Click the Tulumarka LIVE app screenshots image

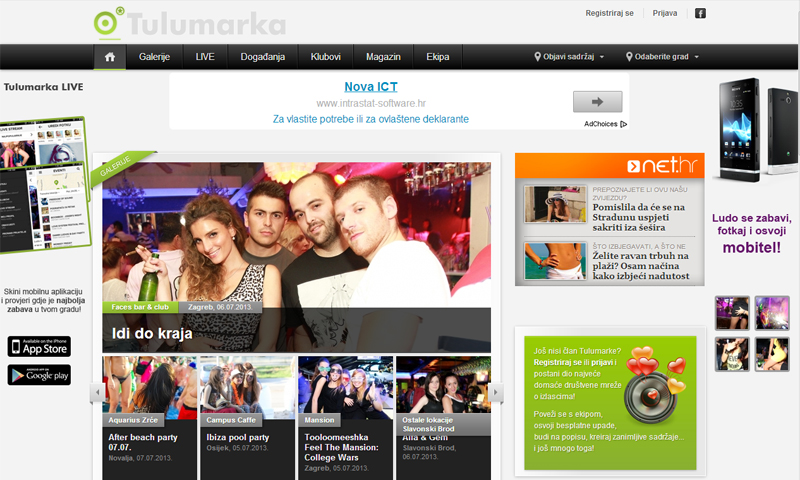point(45,186)
